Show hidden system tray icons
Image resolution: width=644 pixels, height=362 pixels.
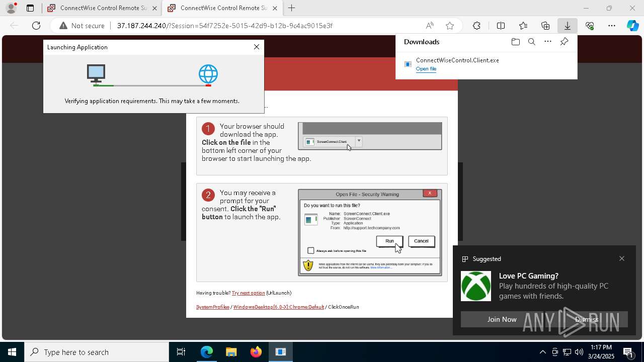(x=542, y=352)
